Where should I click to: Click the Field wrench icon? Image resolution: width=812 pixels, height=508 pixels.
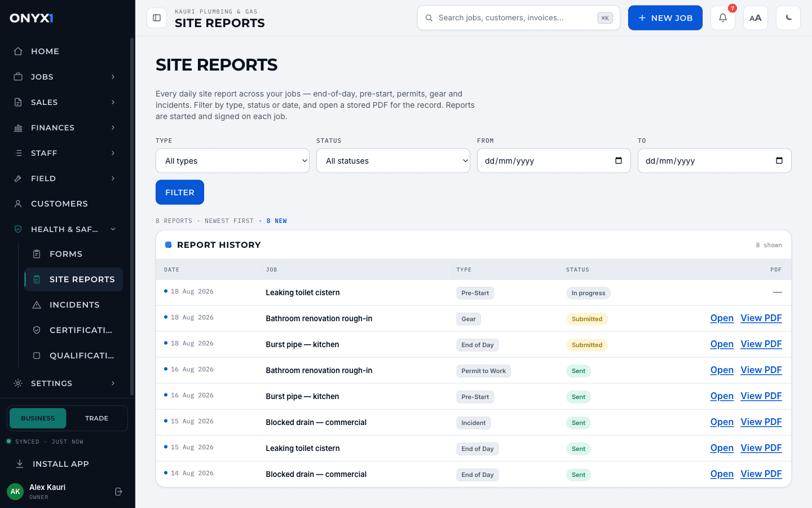point(18,178)
